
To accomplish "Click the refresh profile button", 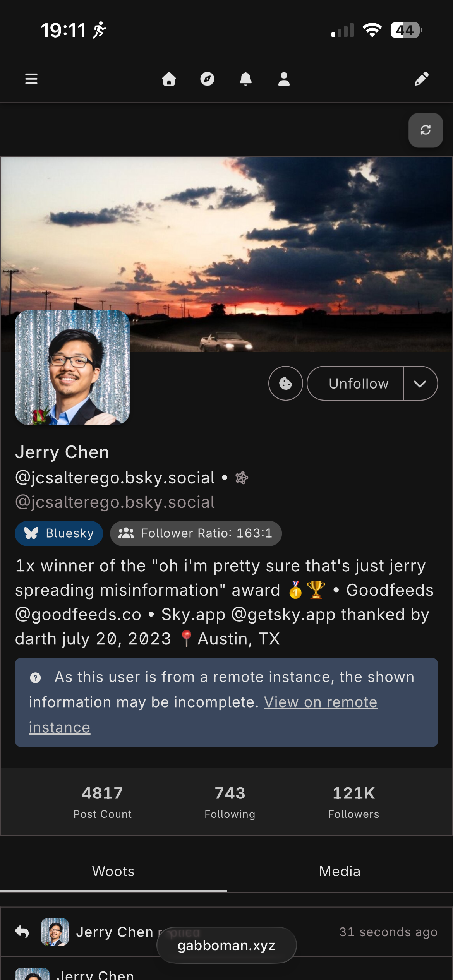I will pyautogui.click(x=426, y=130).
